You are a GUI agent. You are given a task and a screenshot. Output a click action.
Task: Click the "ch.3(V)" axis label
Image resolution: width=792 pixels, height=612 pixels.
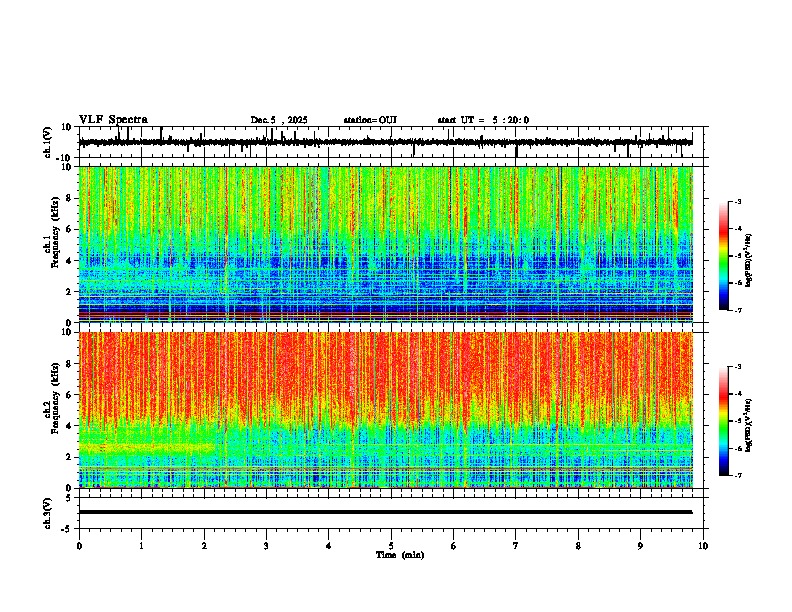[x=48, y=513]
